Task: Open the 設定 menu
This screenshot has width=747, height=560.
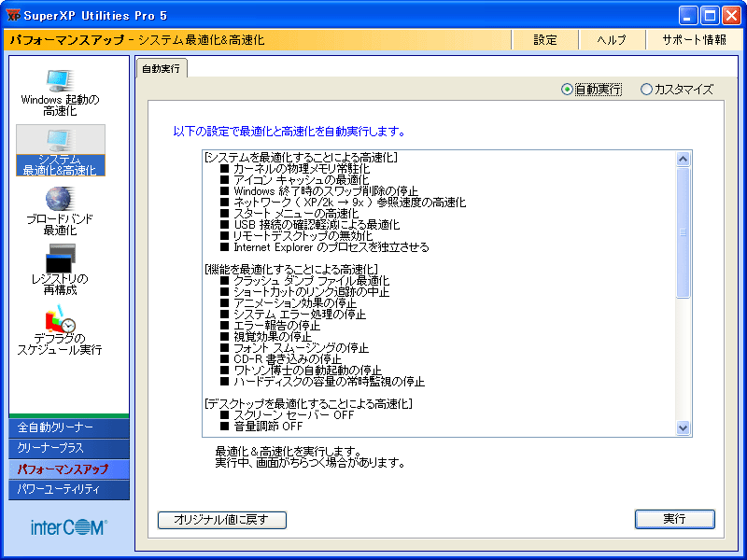Action: coord(545,40)
